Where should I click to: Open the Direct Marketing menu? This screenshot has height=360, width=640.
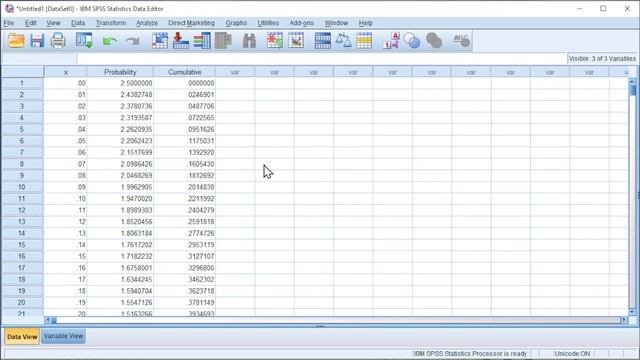tap(191, 23)
